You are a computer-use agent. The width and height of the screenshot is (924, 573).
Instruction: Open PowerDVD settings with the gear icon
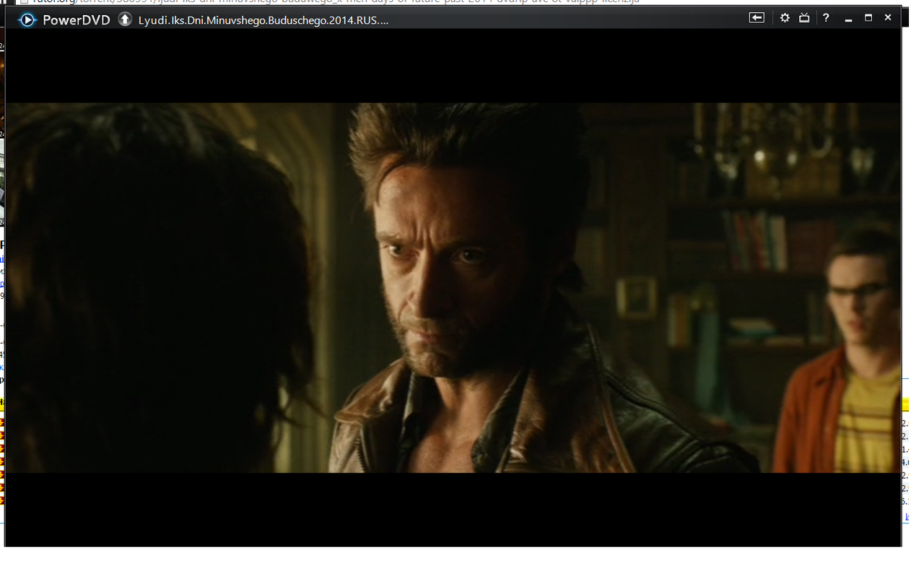click(x=785, y=18)
